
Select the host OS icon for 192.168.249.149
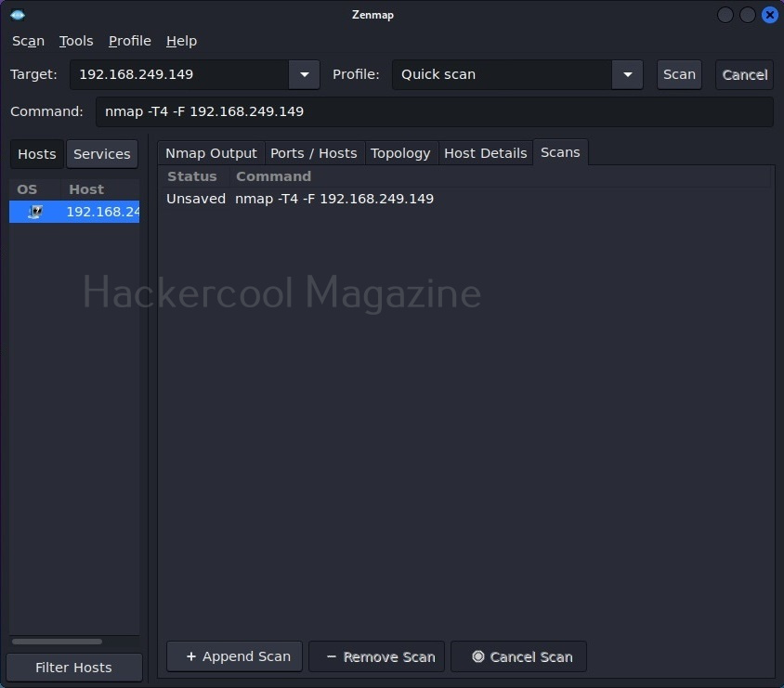tap(35, 212)
